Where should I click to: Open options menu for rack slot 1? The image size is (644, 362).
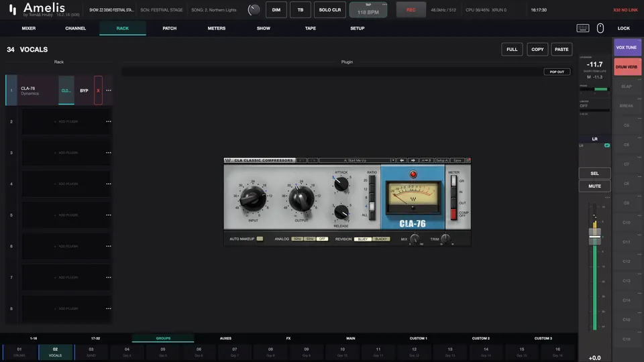(109, 90)
